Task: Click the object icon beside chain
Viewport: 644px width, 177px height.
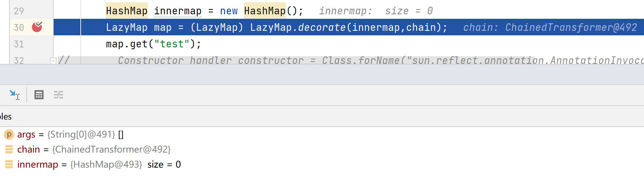Action: (9, 149)
